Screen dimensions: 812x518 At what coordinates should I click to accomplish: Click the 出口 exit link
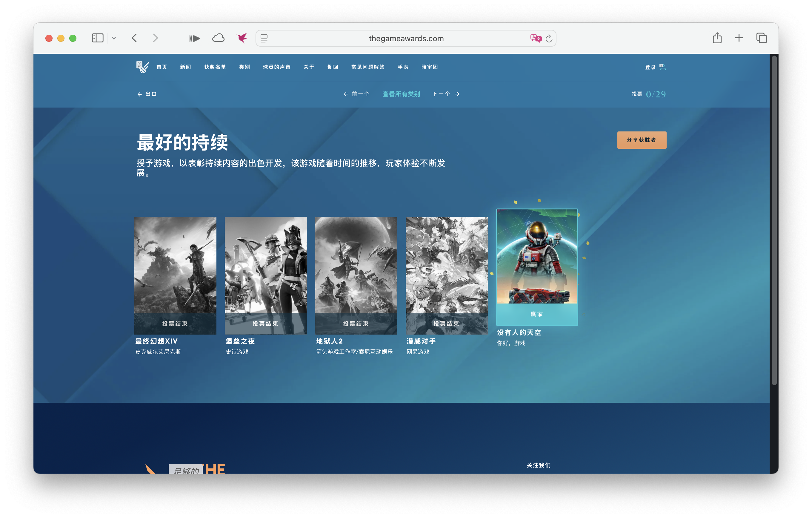point(147,94)
